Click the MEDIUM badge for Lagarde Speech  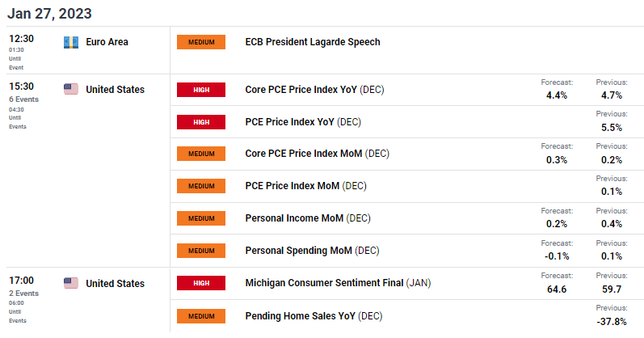(201, 42)
